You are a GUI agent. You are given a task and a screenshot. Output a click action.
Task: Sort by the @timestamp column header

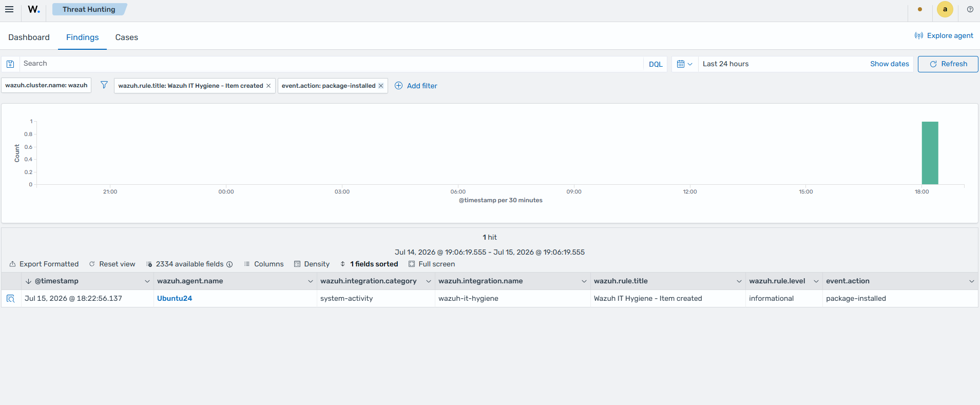pos(56,281)
